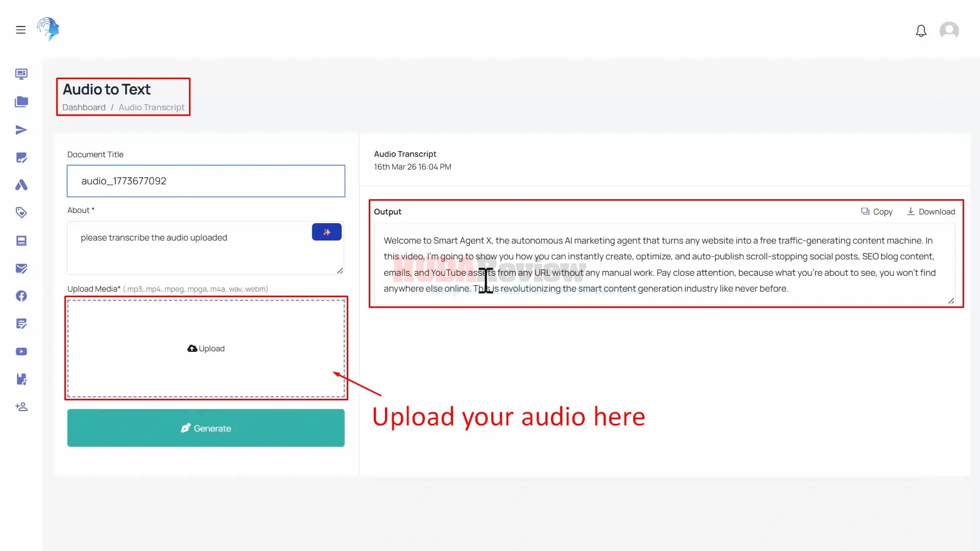Click inside the Output transcript text area
Screen dimensions: 980x551
click(664, 264)
